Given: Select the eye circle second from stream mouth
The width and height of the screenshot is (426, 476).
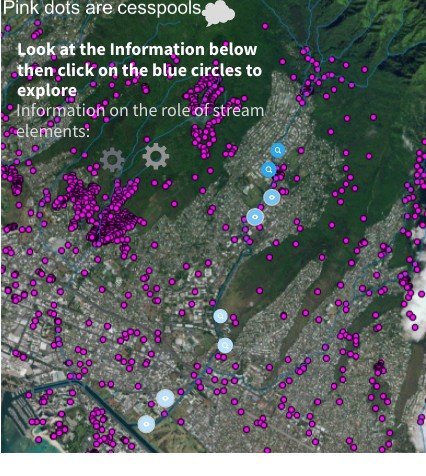Looking at the screenshot, I should point(165,398).
